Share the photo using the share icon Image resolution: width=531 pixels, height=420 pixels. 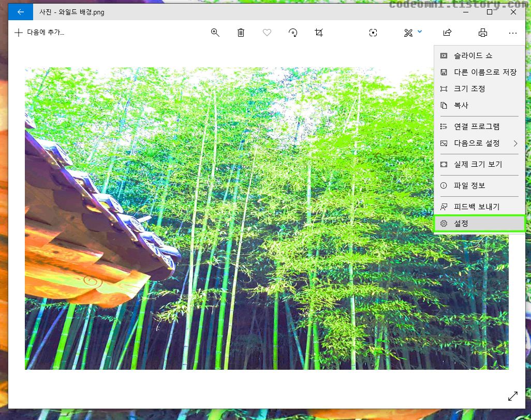pos(447,33)
